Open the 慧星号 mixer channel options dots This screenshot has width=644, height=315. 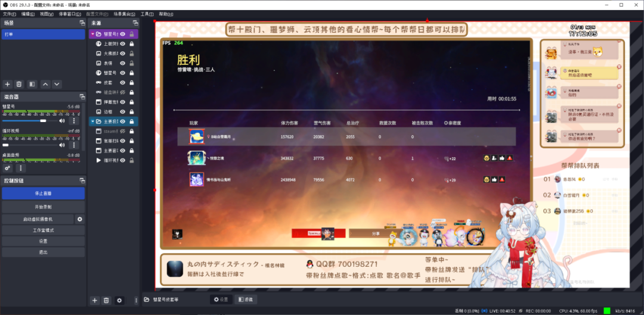74,121
